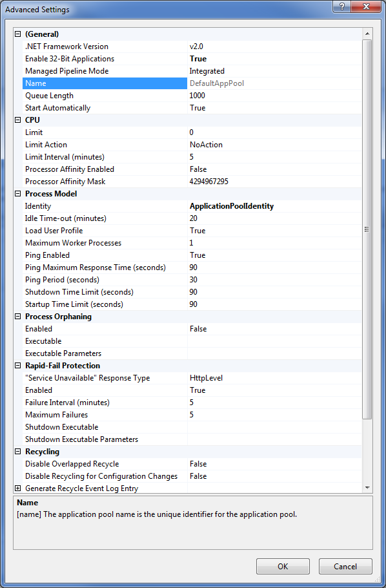Select Disable Overlapped Recycle property
The width and height of the screenshot is (386, 588).
105,464
